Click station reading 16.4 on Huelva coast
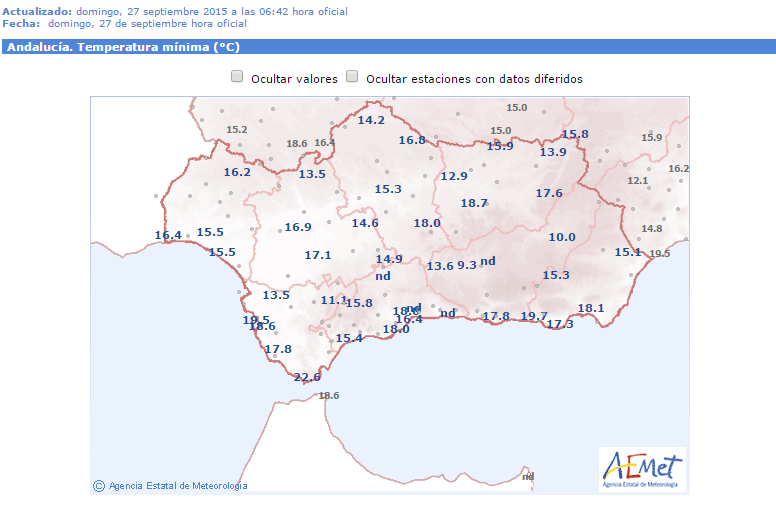Image resolution: width=776 pixels, height=511 pixels. pyautogui.click(x=168, y=235)
